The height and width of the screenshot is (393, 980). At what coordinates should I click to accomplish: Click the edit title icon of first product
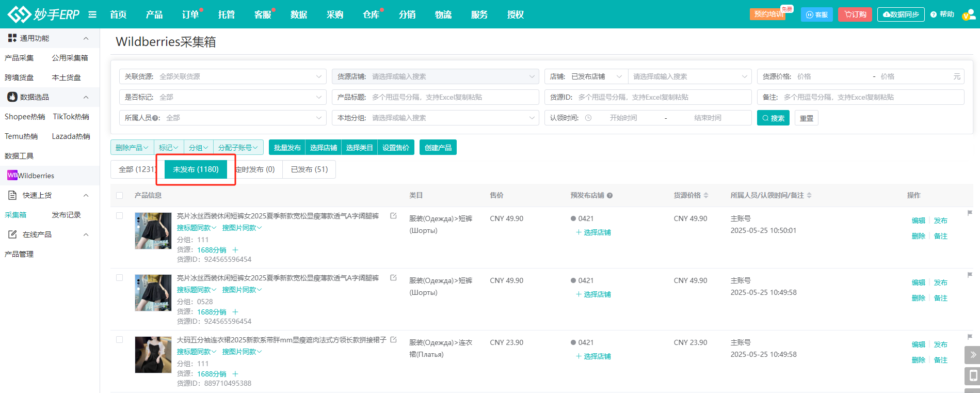tap(393, 216)
